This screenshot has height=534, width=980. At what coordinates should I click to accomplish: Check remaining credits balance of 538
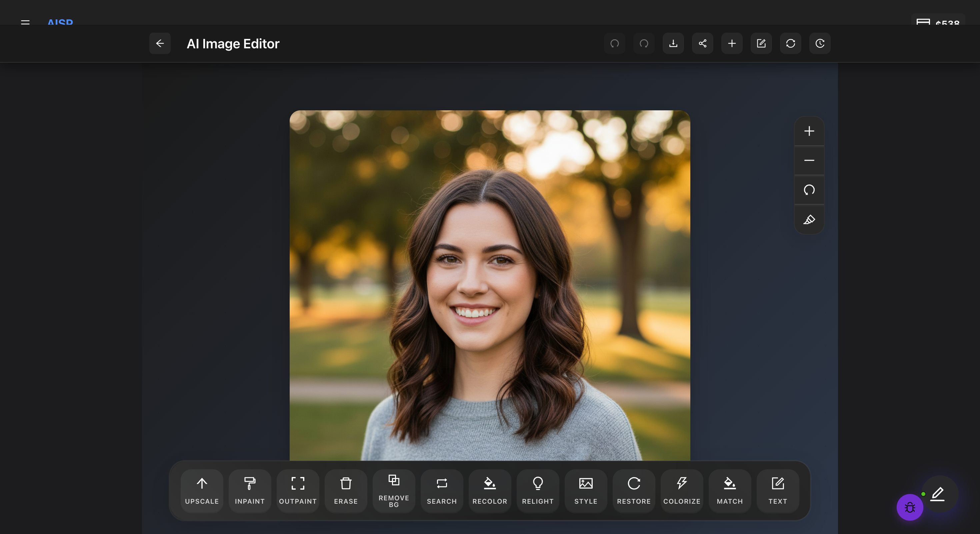938,23
